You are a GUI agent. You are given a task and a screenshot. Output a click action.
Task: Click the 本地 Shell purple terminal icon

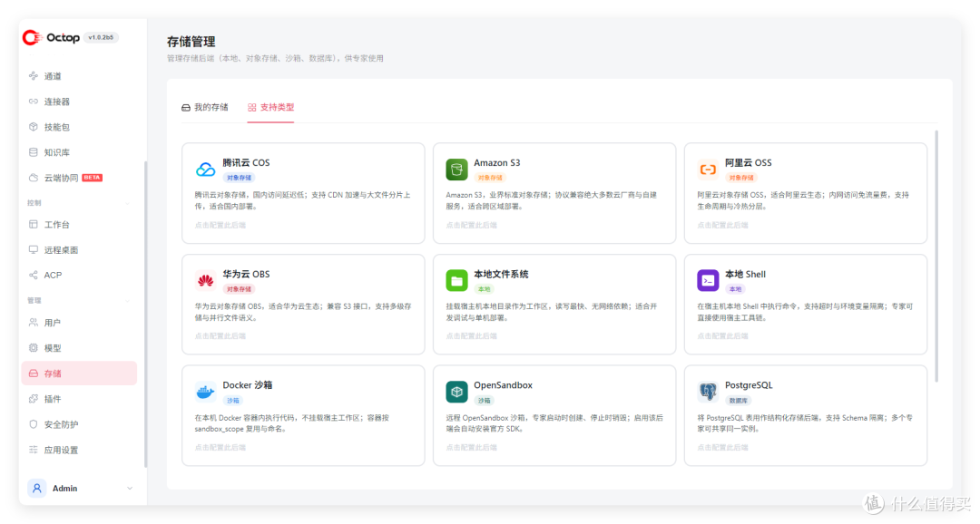[708, 280]
